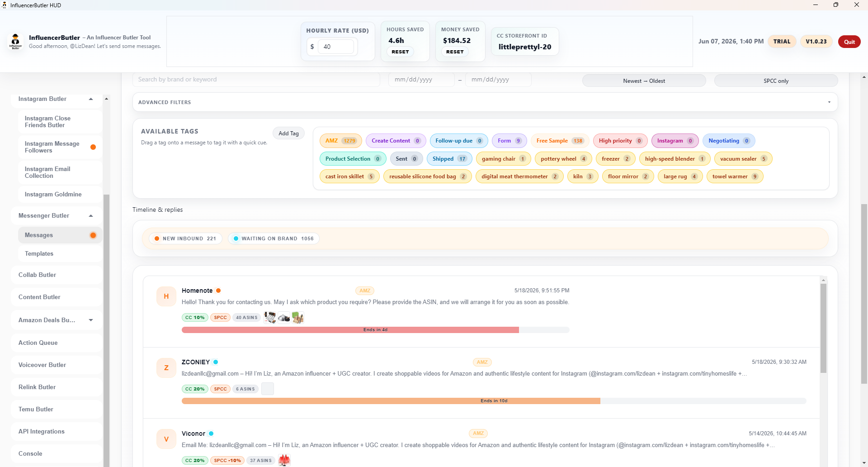The width and height of the screenshot is (868, 467).
Task: Reset the Hours Saved counter
Action: (400, 52)
